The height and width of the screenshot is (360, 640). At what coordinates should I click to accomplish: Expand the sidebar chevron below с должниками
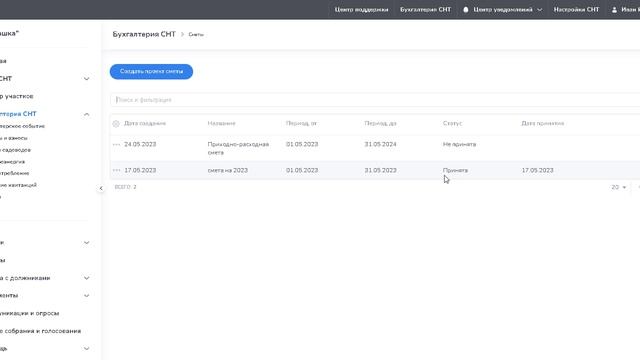87,296
